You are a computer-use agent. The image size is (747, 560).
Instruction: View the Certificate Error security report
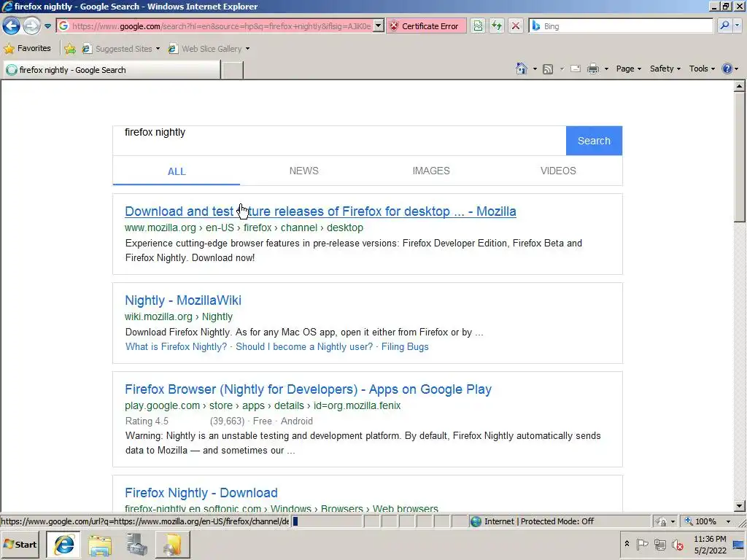(x=425, y=26)
